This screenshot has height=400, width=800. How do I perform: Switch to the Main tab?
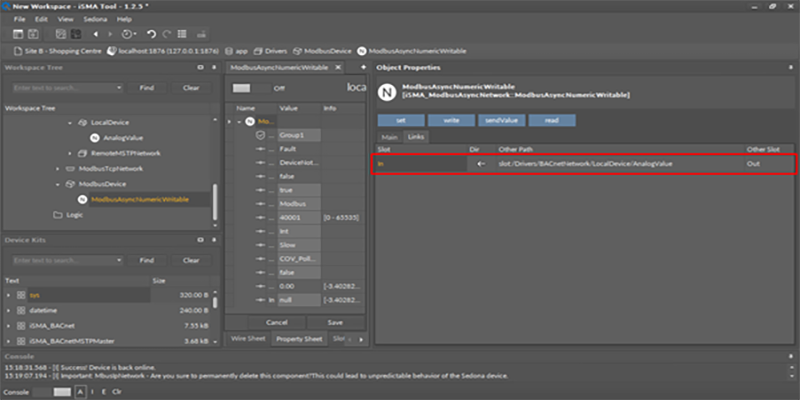click(389, 137)
